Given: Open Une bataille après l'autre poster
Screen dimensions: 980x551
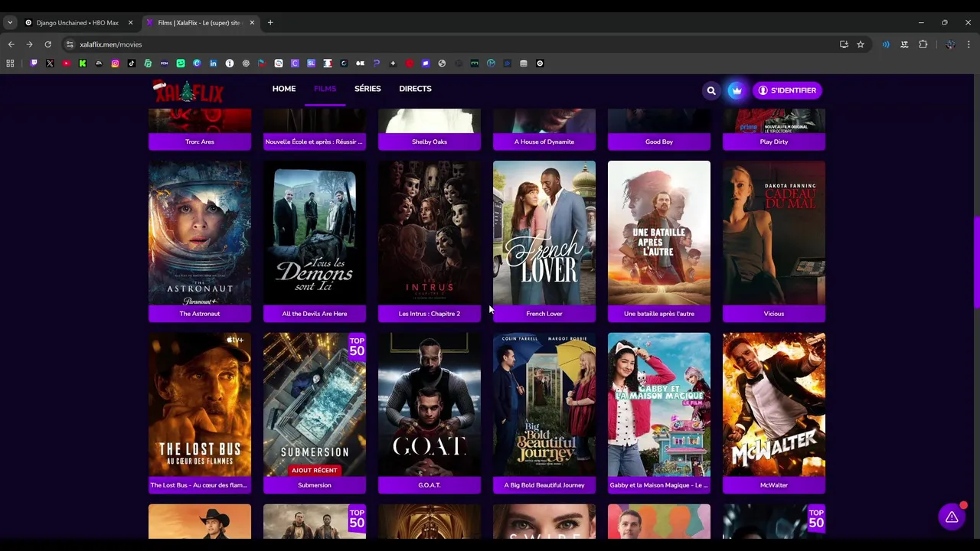Looking at the screenshot, I should (x=659, y=233).
